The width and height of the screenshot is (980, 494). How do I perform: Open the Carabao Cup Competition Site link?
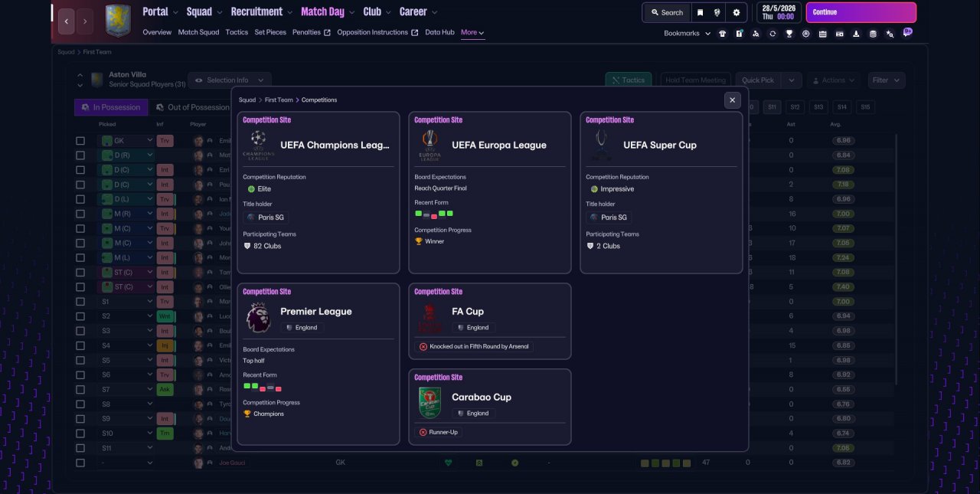tap(438, 378)
